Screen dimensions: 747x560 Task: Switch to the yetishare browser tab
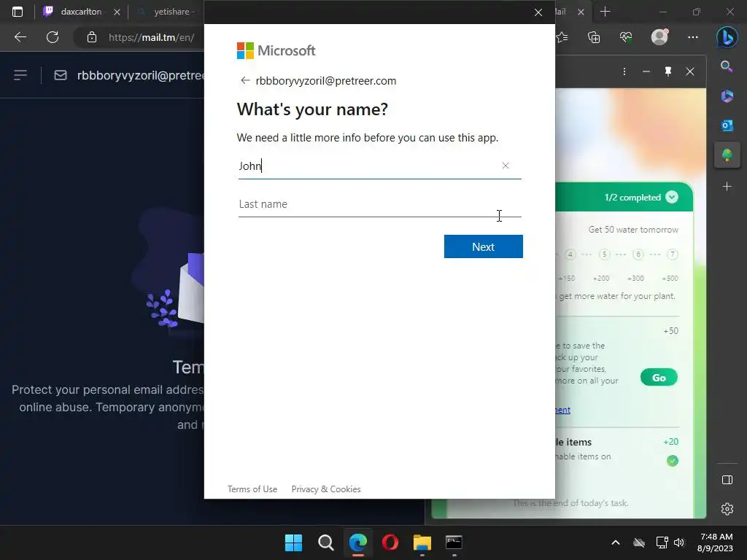(167, 12)
